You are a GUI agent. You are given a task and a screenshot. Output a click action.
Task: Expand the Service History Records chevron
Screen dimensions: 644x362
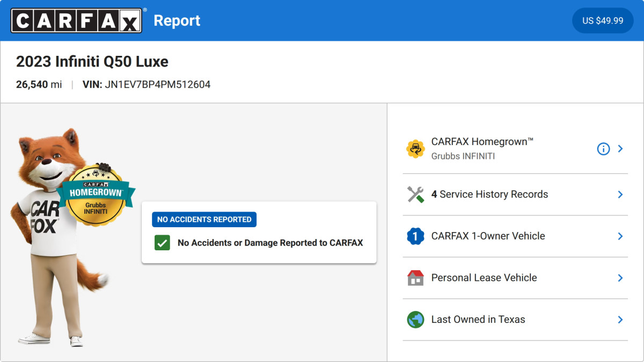coord(620,194)
